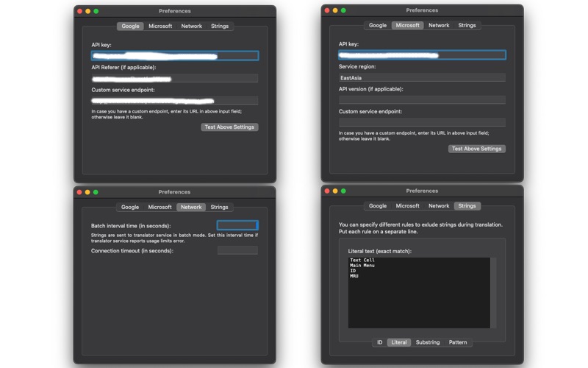Click the Batch interval time input box
588x368 pixels.
pyautogui.click(x=237, y=225)
